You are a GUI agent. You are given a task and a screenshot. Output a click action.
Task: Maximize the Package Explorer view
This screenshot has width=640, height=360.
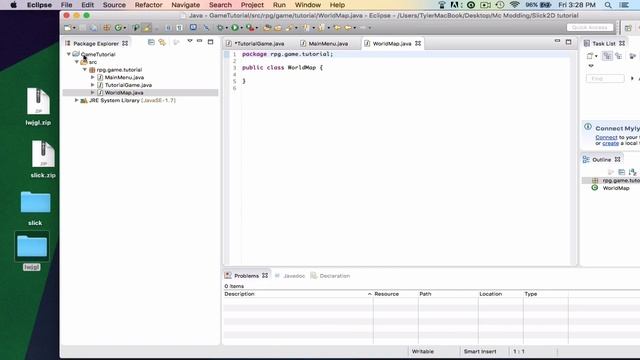(x=211, y=42)
